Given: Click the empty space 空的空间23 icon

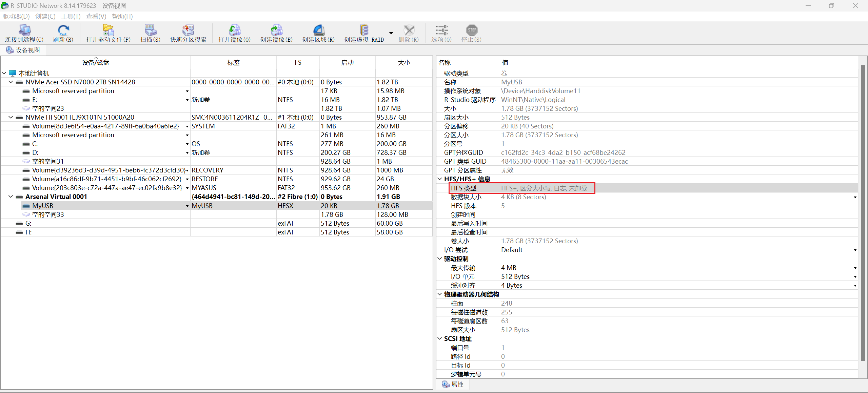Looking at the screenshot, I should coord(26,108).
